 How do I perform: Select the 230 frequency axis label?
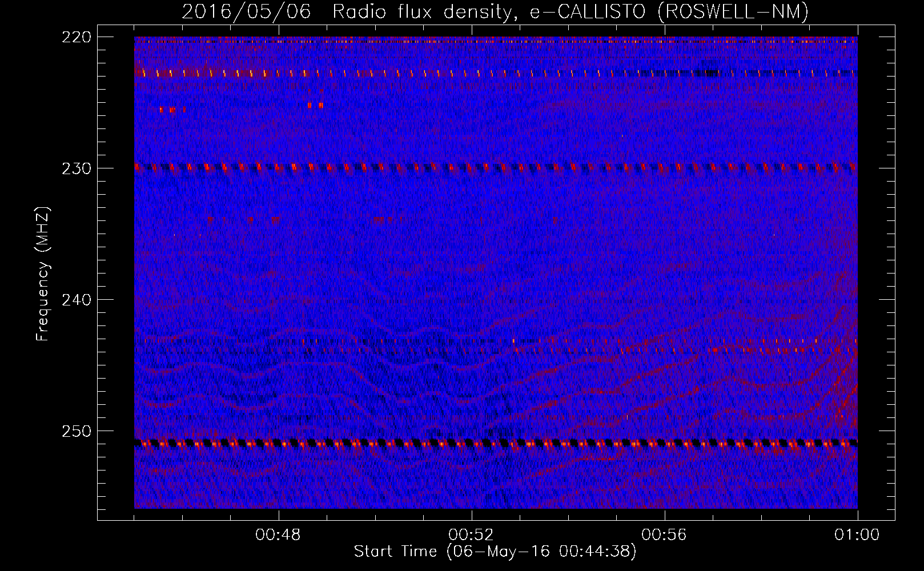coord(76,168)
